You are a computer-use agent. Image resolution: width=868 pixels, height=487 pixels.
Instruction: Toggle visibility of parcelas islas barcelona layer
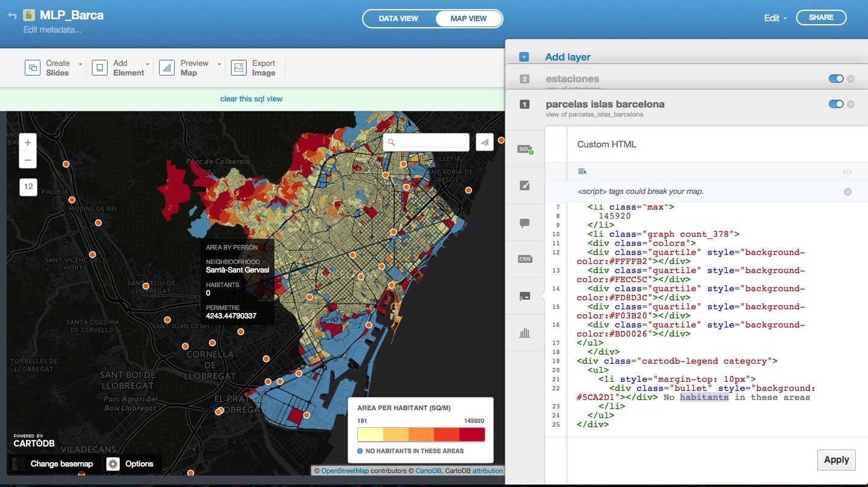(x=835, y=104)
